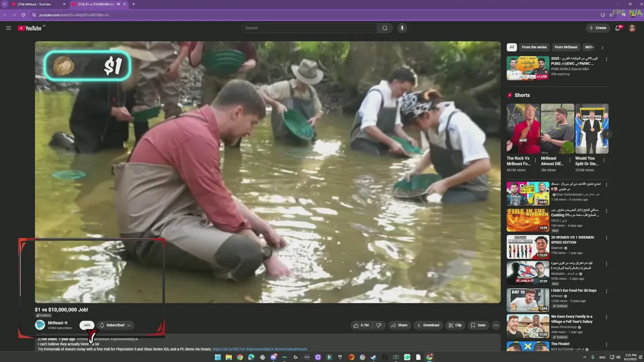Like the video with 4.7M thumbs up
The height and width of the screenshot is (362, 644).
point(361,325)
